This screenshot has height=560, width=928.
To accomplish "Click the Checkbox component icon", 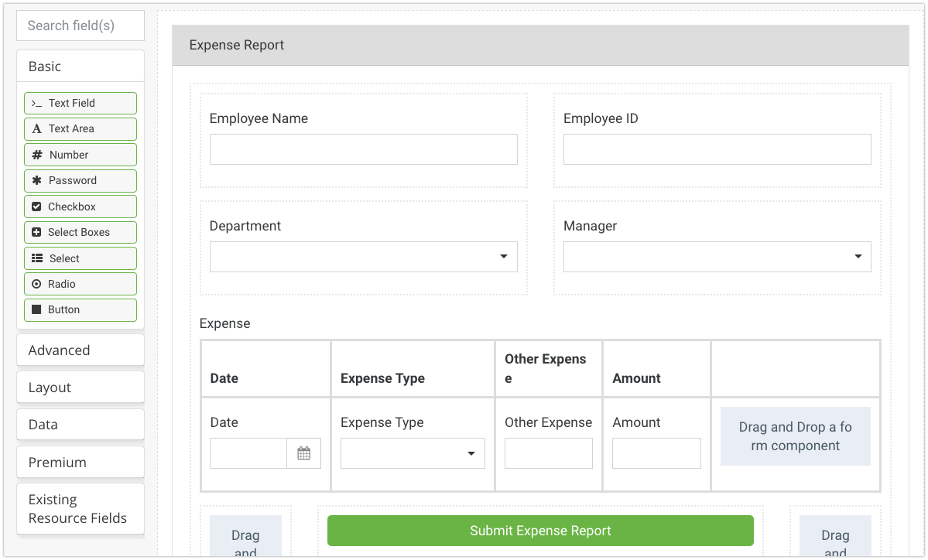I will (36, 207).
